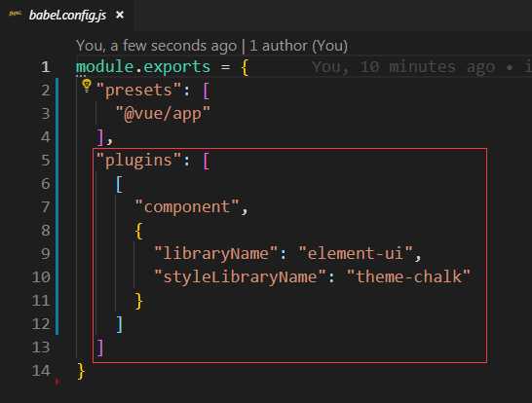Open the '1 author (You)' codelens link

click(x=298, y=46)
